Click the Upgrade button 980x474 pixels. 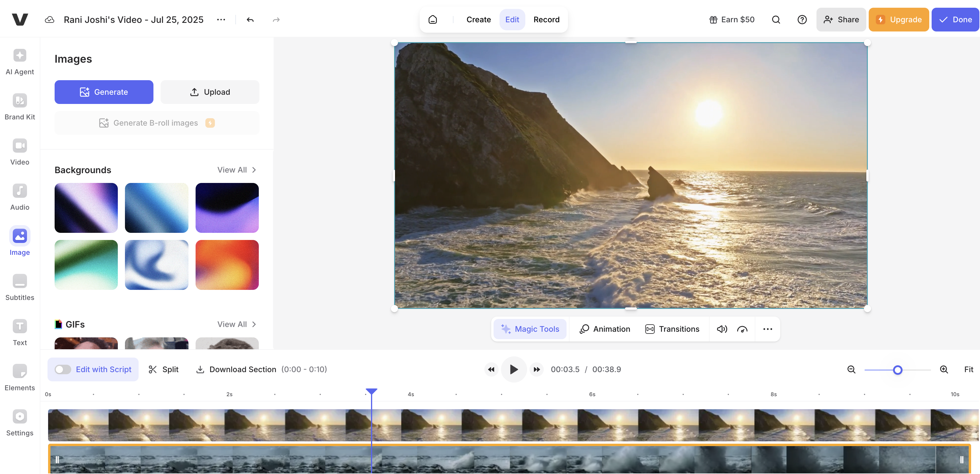(899, 19)
